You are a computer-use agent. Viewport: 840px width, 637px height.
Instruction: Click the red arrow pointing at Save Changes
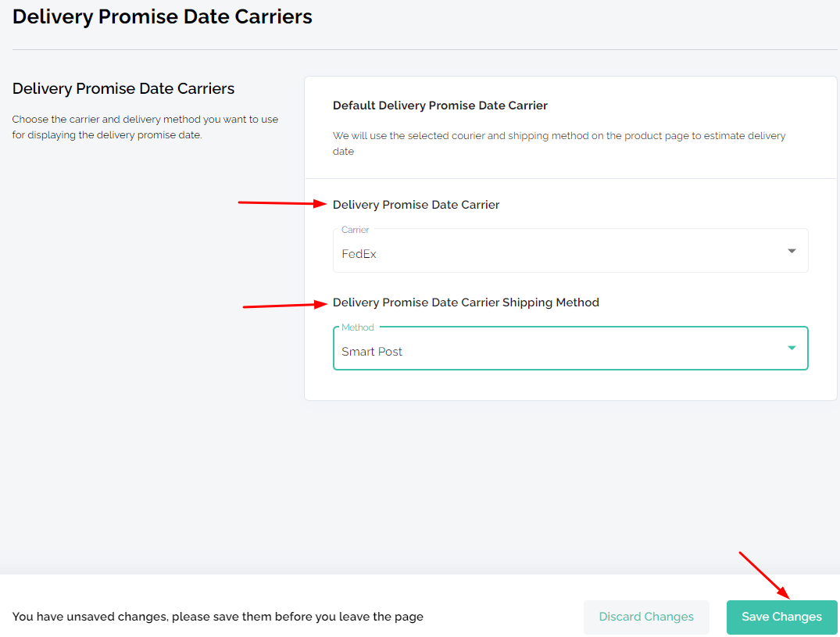(764, 575)
